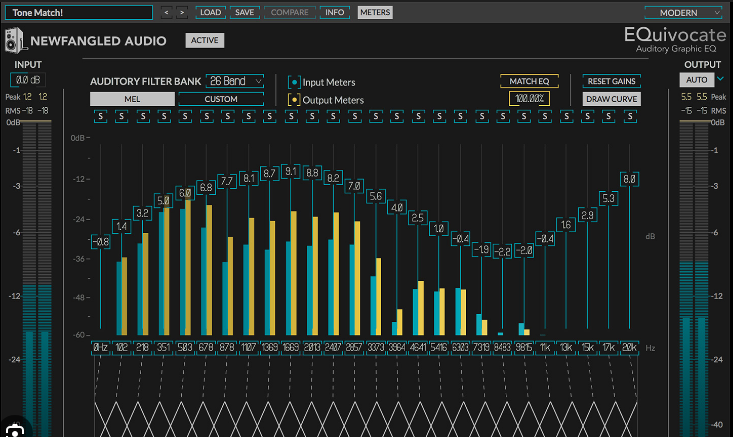Select the MEL filter bank mode
Screen dimensions: 733x437
(132, 99)
